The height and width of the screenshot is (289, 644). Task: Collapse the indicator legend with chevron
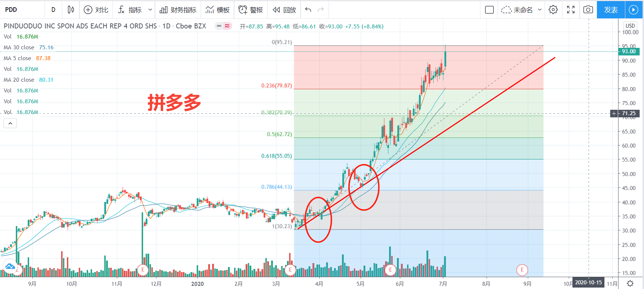[10, 123]
